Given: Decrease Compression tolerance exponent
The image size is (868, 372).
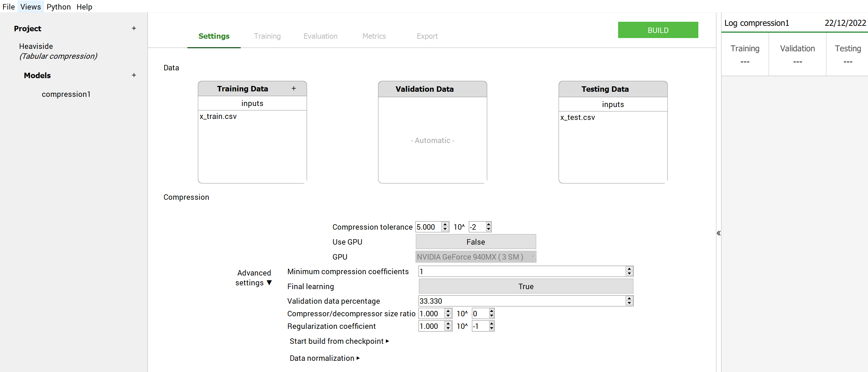Looking at the screenshot, I should pyautogui.click(x=489, y=229).
